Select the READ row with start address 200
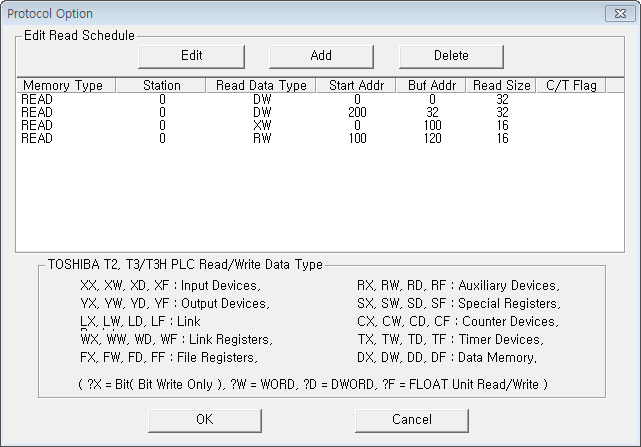 tap(320, 112)
